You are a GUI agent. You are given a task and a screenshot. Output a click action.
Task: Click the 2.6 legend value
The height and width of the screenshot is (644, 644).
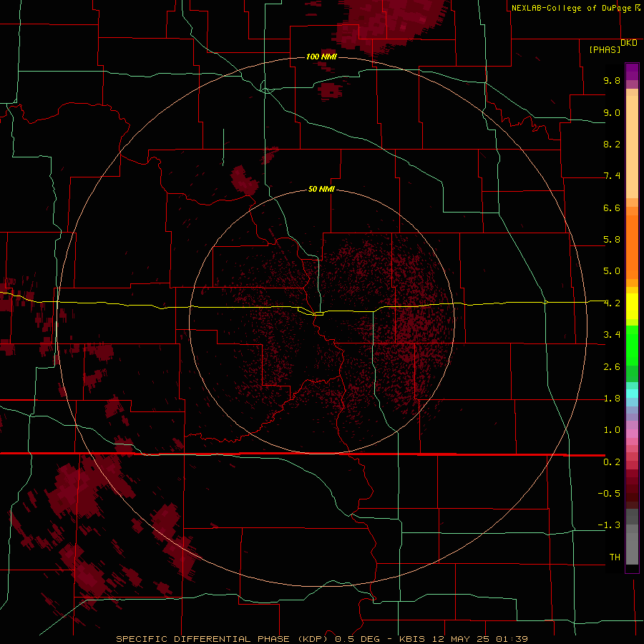point(612,367)
